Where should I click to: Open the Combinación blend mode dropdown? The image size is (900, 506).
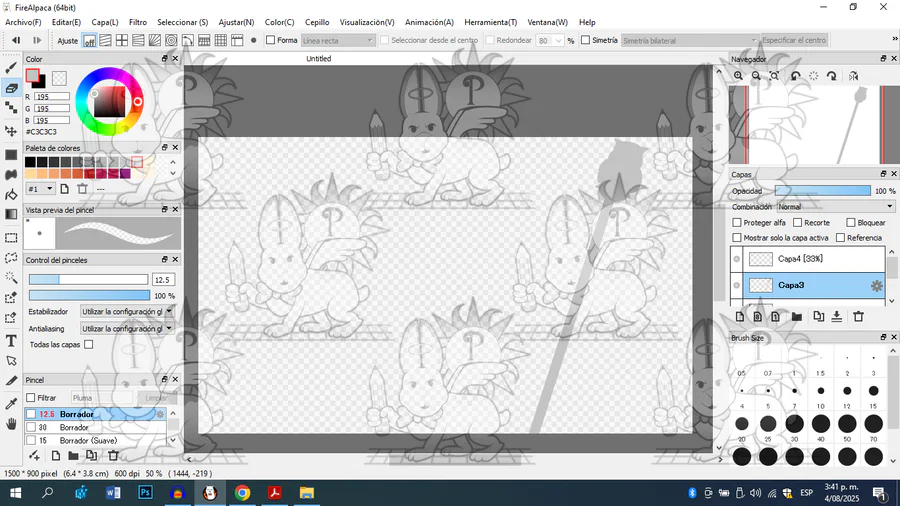pos(835,207)
